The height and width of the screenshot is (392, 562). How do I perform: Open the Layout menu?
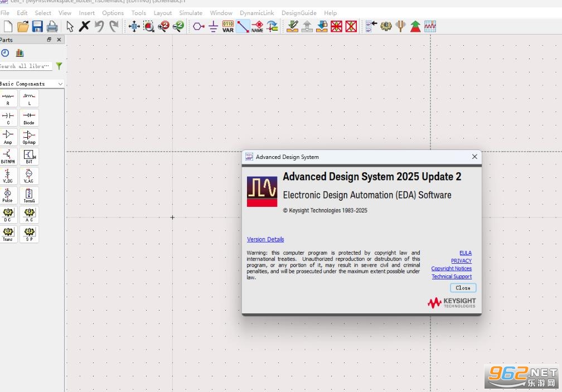pos(163,13)
